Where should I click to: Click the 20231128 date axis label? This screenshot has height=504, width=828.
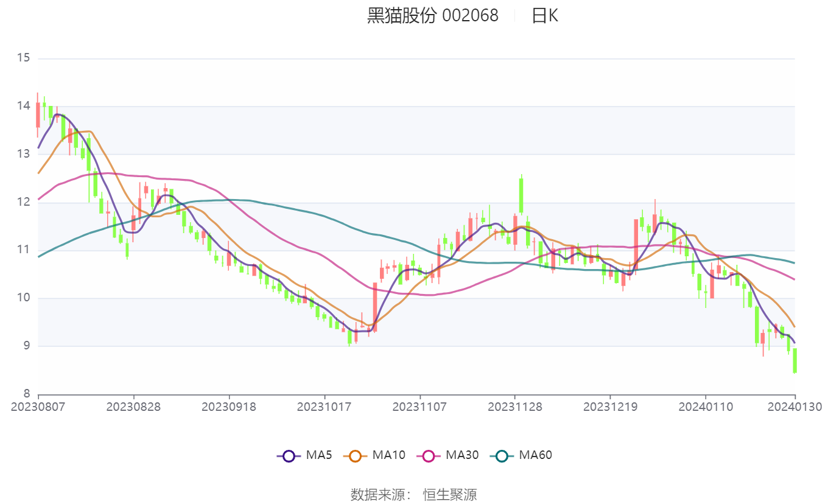tap(515, 407)
